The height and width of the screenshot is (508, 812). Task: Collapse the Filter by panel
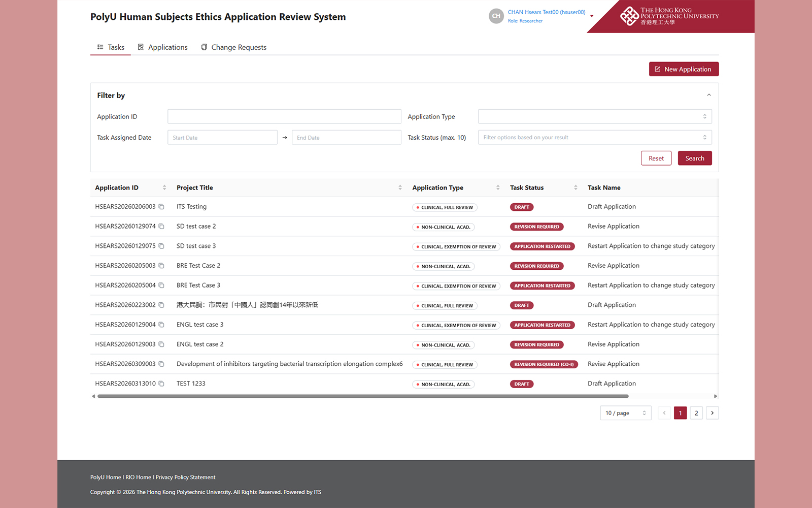(x=709, y=95)
